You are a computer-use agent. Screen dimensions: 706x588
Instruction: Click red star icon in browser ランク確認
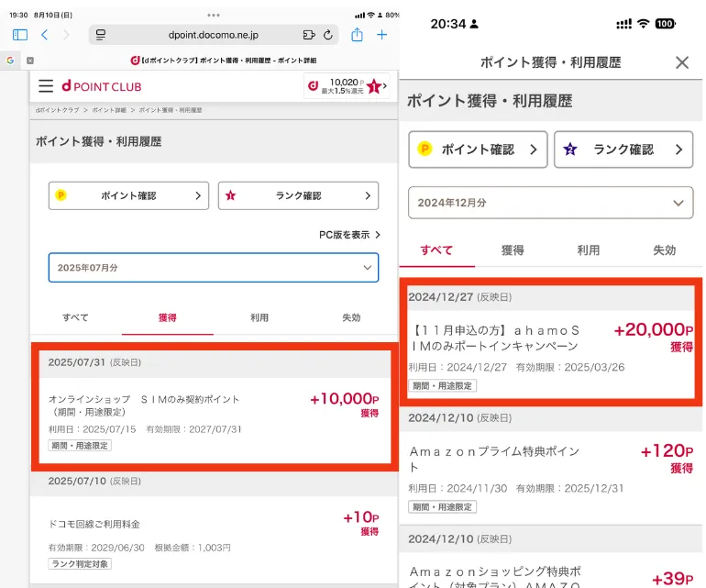(x=230, y=195)
